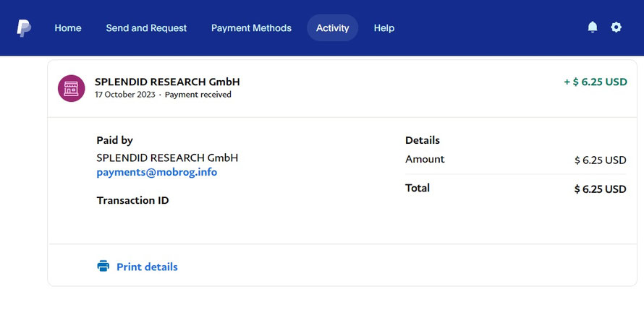
Task: Click the Payment received status text
Action: [198, 95]
